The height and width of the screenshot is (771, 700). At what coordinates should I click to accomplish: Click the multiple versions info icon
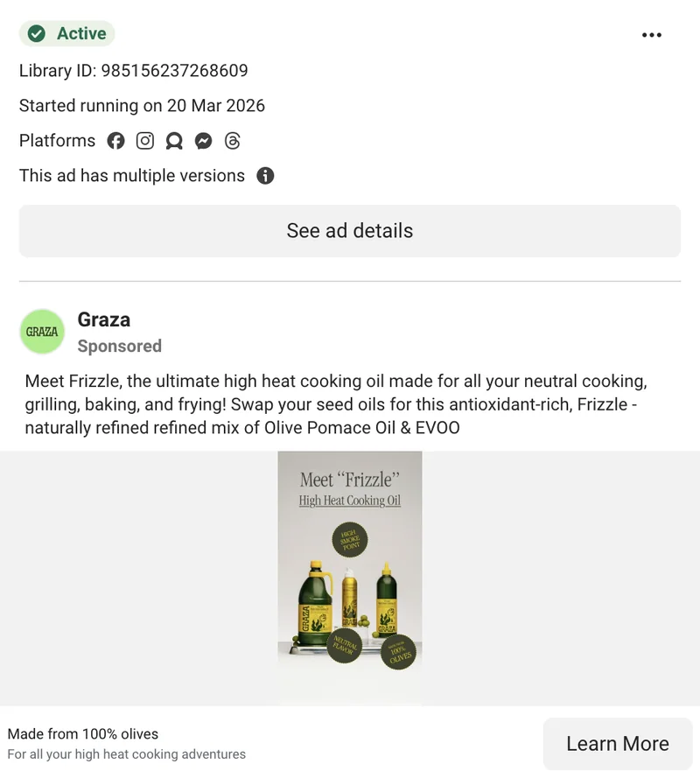coord(265,176)
